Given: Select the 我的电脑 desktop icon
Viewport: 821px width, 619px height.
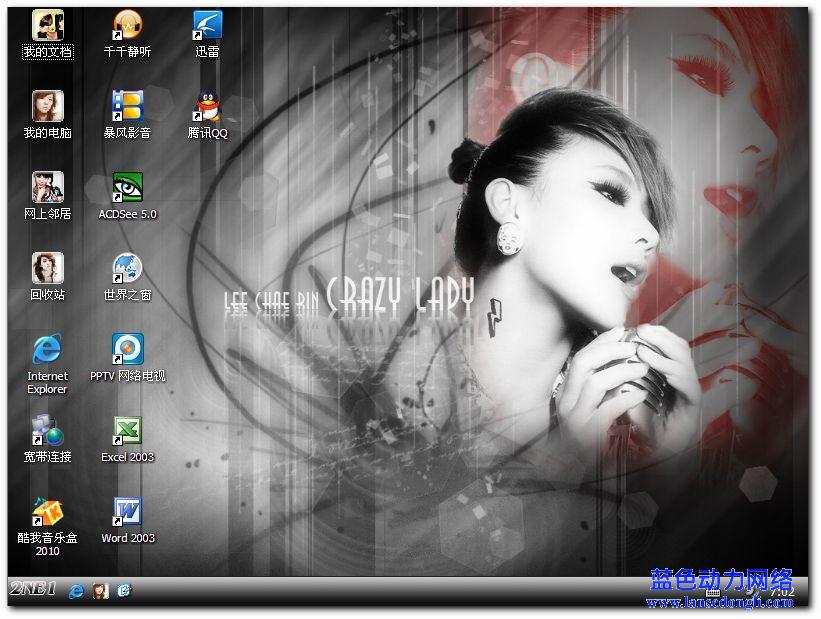Looking at the screenshot, I should 47,106.
